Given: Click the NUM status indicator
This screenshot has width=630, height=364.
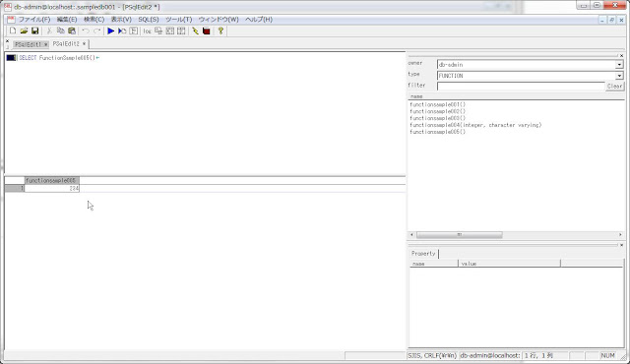Looking at the screenshot, I should (x=608, y=355).
